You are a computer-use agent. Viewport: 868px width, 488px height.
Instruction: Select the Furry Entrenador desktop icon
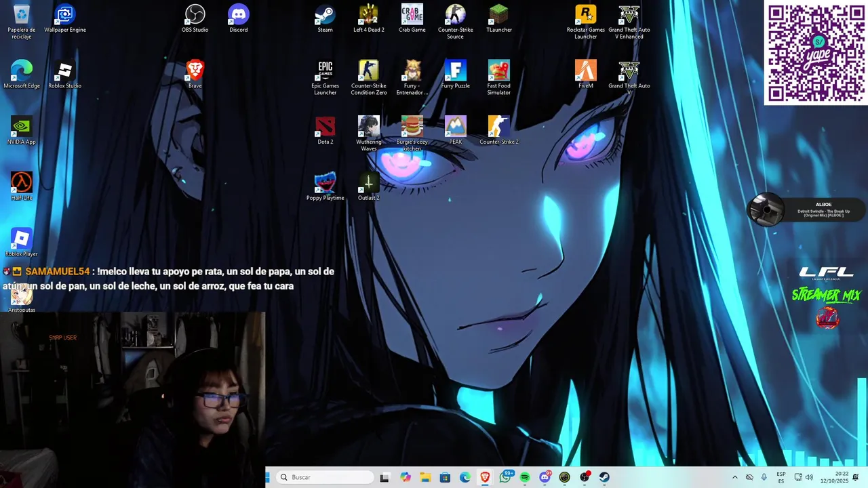click(x=412, y=77)
